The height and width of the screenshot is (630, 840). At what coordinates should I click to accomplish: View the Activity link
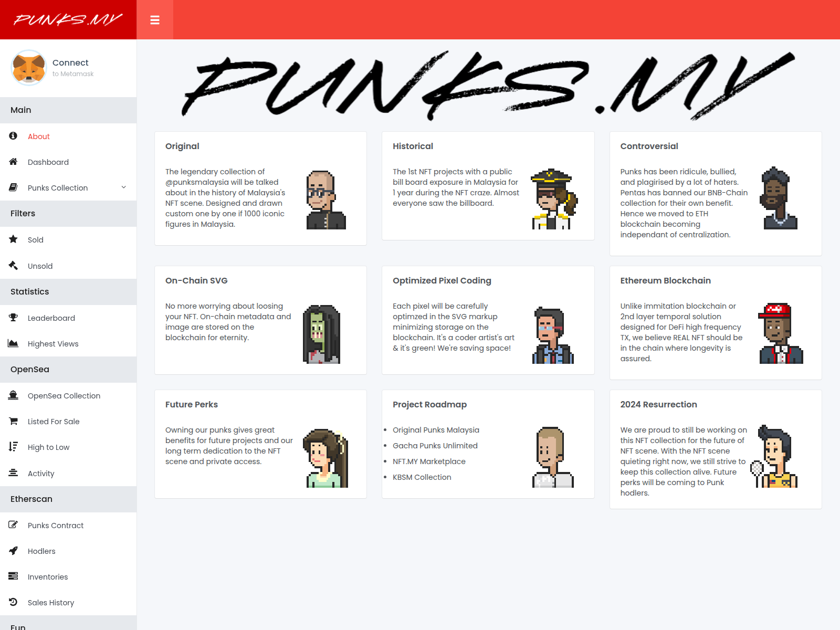[68, 474]
